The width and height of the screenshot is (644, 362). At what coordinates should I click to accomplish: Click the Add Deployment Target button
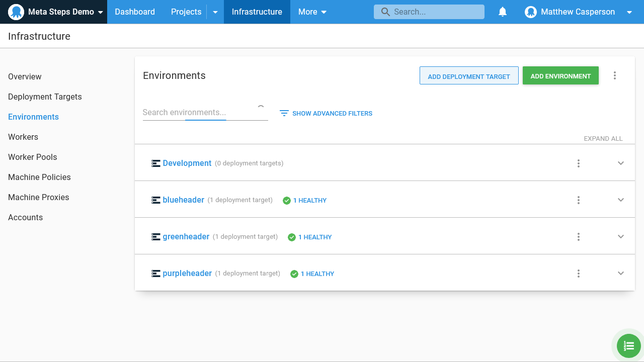[469, 76]
